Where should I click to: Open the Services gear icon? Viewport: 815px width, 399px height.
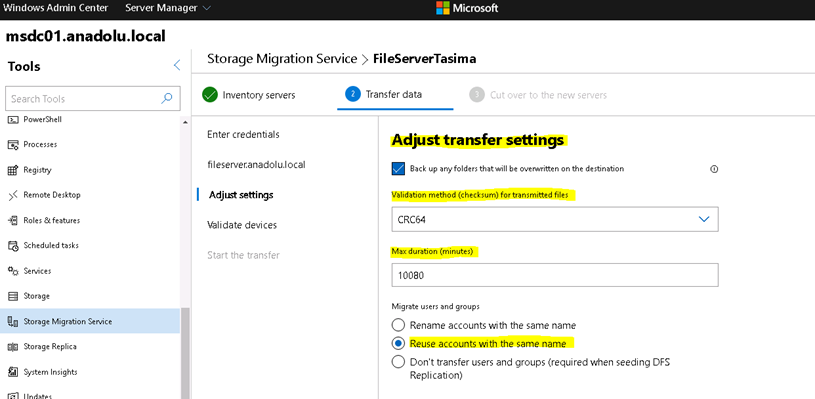point(13,271)
